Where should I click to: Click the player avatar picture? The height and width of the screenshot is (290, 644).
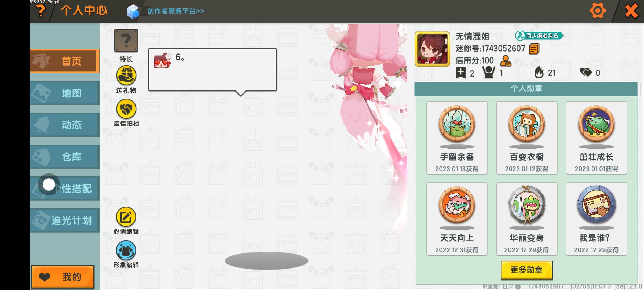(x=432, y=49)
